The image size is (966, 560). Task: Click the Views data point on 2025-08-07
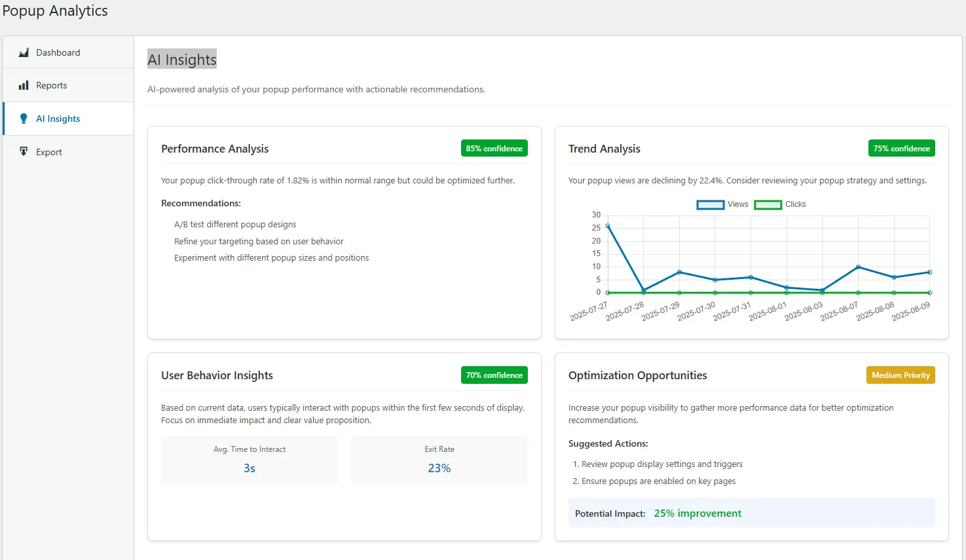click(858, 267)
